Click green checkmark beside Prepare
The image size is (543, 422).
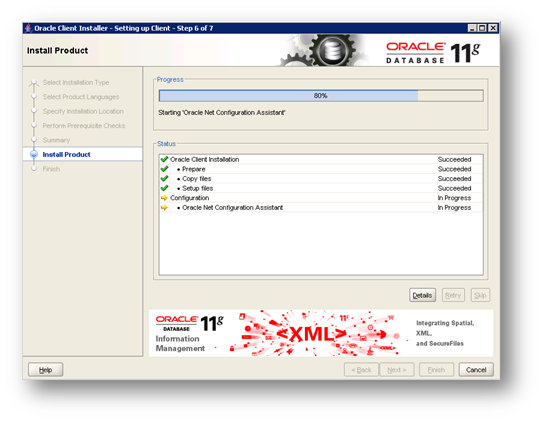pyautogui.click(x=164, y=169)
